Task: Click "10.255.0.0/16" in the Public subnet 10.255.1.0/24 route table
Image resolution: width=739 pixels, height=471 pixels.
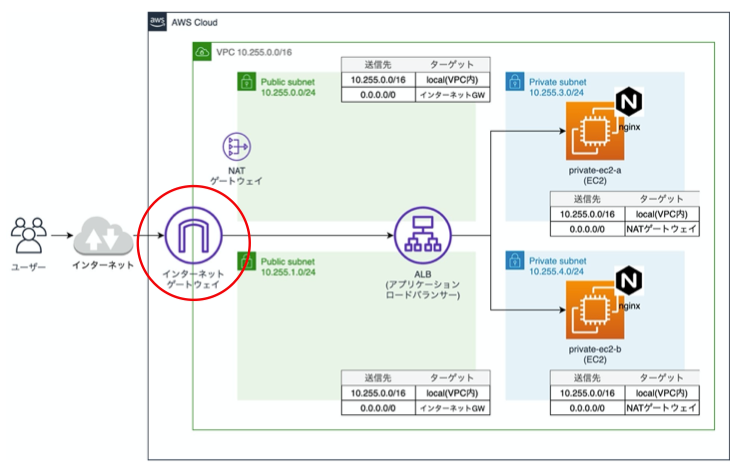Action: pyautogui.click(x=378, y=393)
